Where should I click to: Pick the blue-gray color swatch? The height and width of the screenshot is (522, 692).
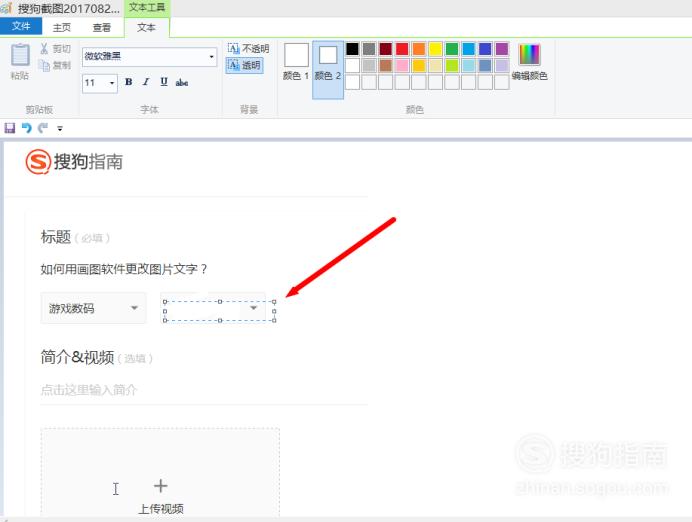[485, 65]
